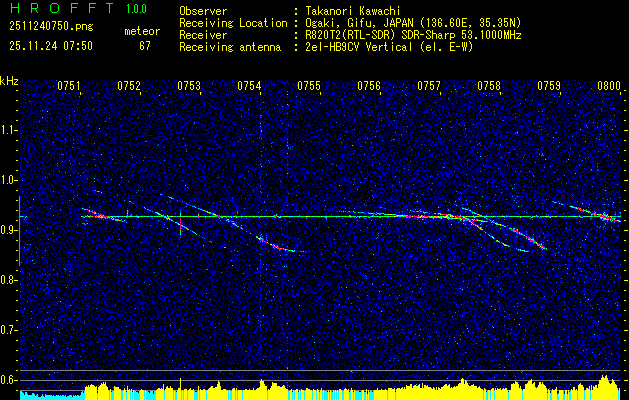Click the 0758 time marker
629x400 pixels.
coord(489,86)
